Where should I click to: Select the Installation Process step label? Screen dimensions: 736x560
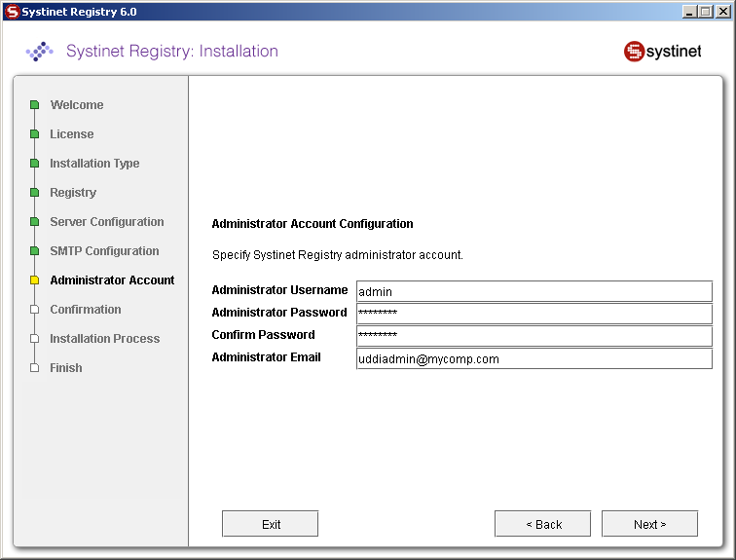(105, 339)
